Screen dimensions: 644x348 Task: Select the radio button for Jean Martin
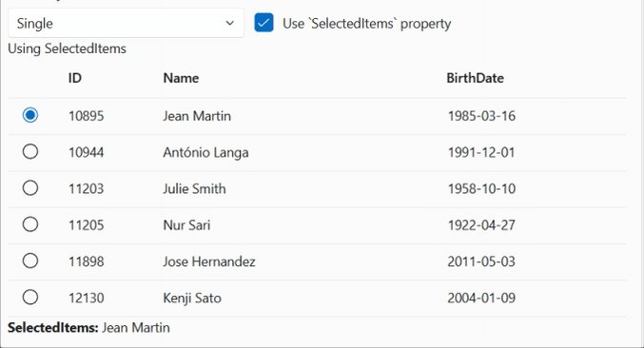30,115
